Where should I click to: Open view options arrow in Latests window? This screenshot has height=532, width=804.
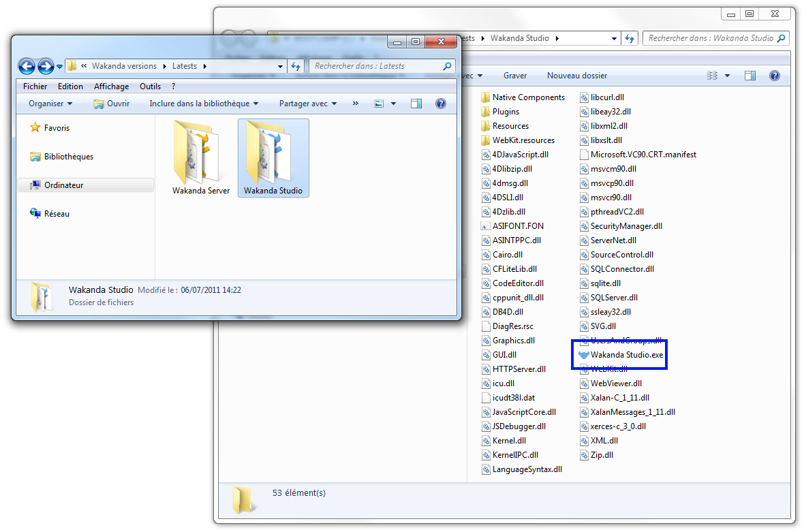point(393,104)
